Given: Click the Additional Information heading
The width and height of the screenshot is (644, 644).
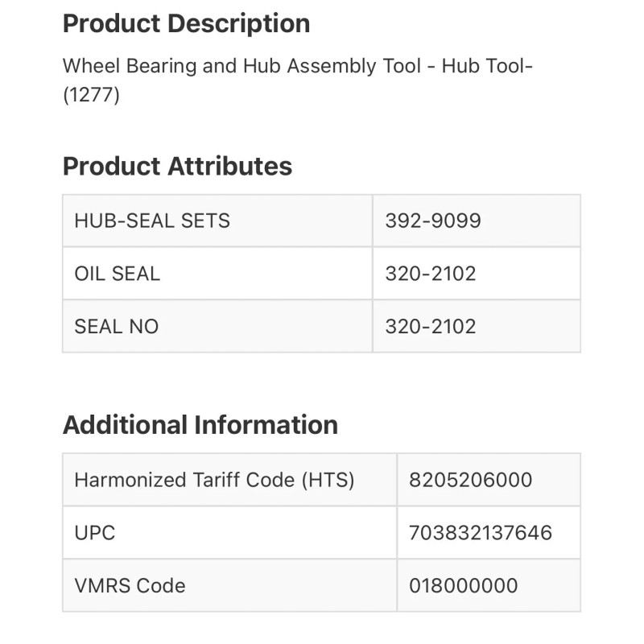Looking at the screenshot, I should tap(200, 424).
